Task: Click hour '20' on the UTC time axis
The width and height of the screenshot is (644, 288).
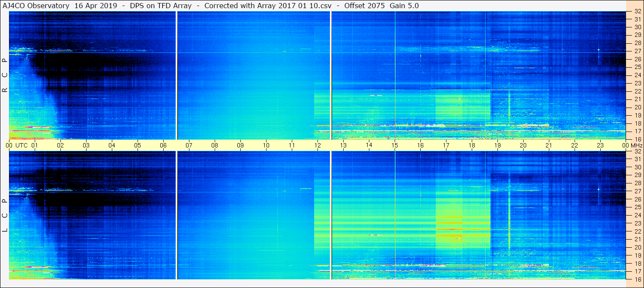Action: (x=523, y=145)
